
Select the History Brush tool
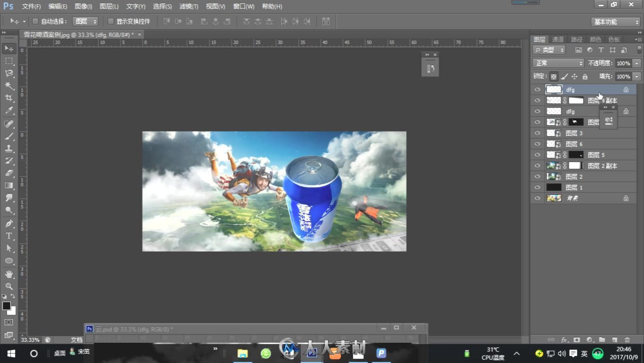point(9,161)
